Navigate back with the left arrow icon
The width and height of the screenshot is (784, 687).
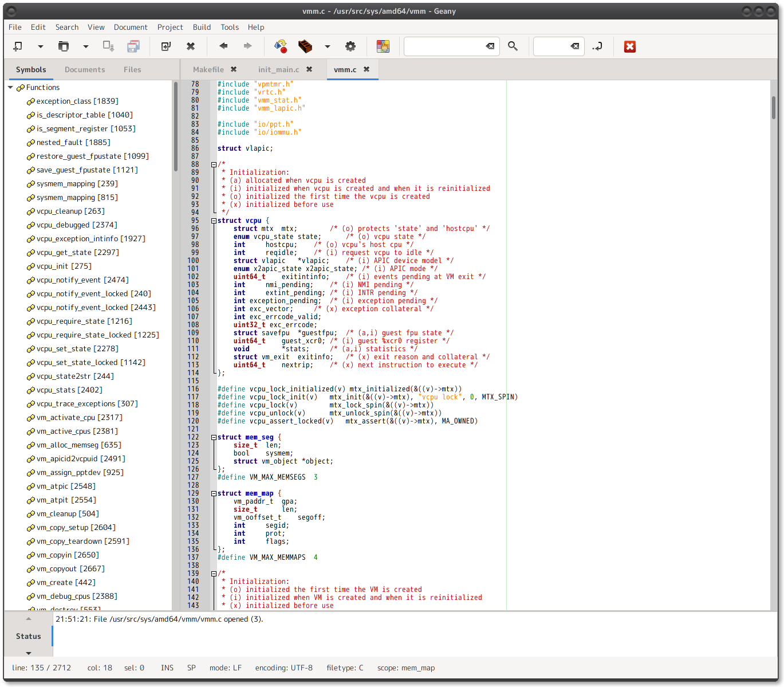(223, 46)
